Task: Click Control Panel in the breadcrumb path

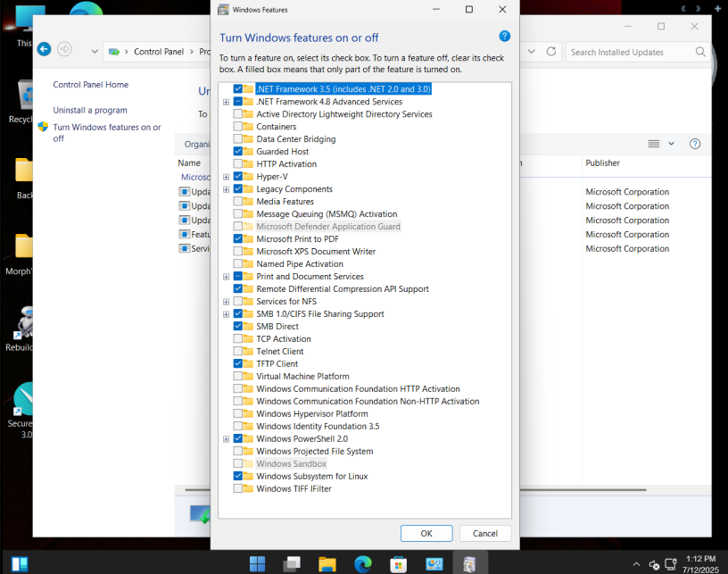Action: (x=159, y=52)
